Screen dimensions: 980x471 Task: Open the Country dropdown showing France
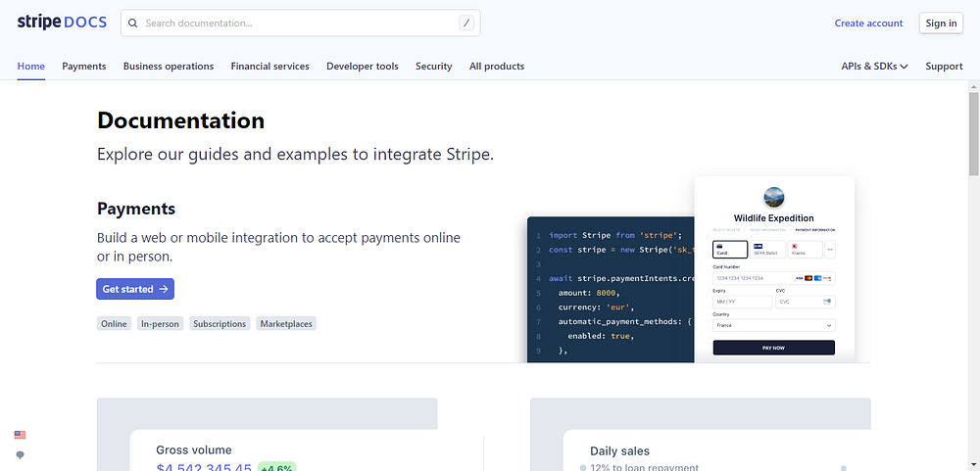pos(774,325)
